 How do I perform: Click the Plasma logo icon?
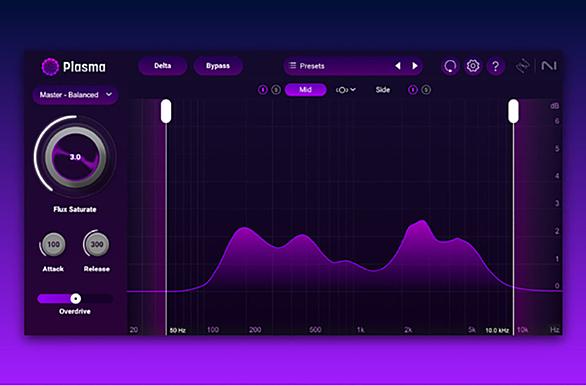pyautogui.click(x=50, y=67)
